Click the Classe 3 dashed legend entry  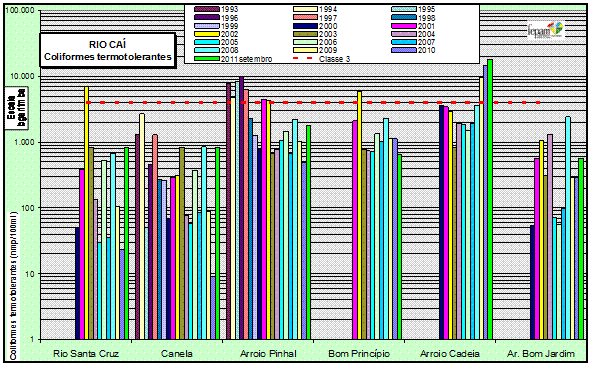[x=322, y=59]
